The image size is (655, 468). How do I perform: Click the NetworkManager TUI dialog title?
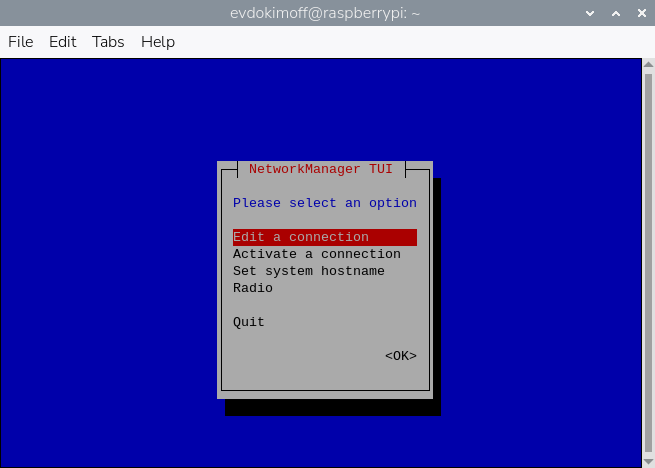(x=320, y=169)
